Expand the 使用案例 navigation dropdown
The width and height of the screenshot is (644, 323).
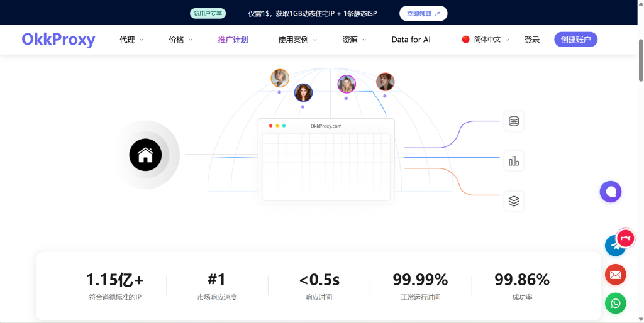297,40
